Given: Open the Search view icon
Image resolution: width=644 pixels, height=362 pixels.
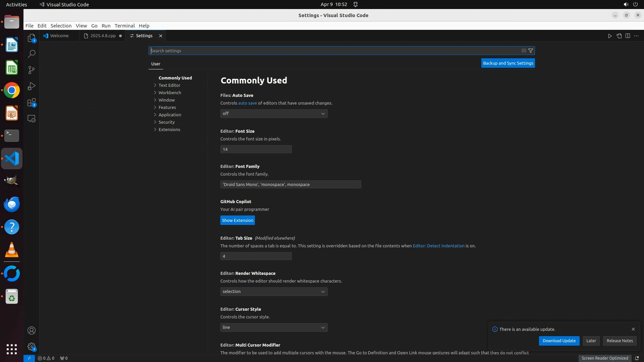Looking at the screenshot, I should [31, 54].
